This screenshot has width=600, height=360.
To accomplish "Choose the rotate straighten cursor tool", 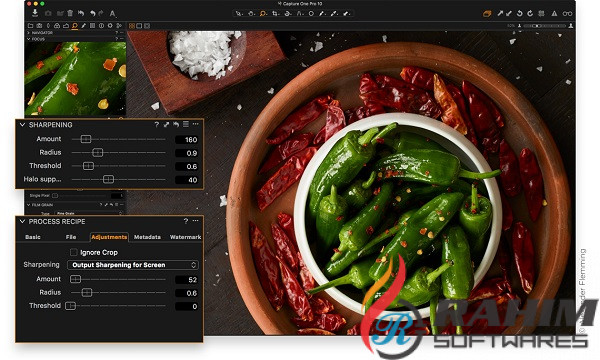I will click(287, 13).
